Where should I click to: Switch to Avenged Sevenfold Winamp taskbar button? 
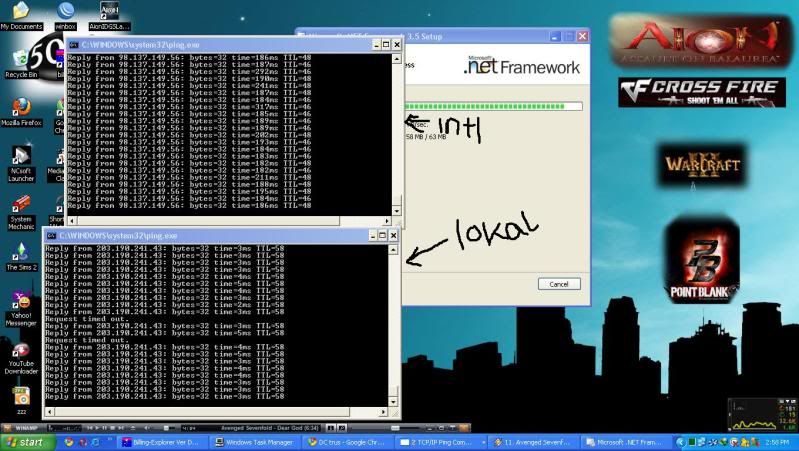click(532, 442)
